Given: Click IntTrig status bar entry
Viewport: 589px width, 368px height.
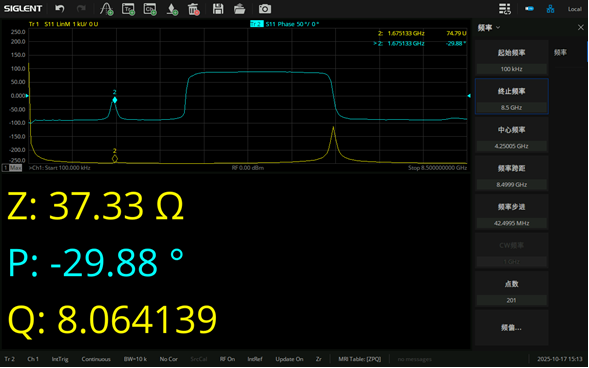Looking at the screenshot, I should (60, 359).
